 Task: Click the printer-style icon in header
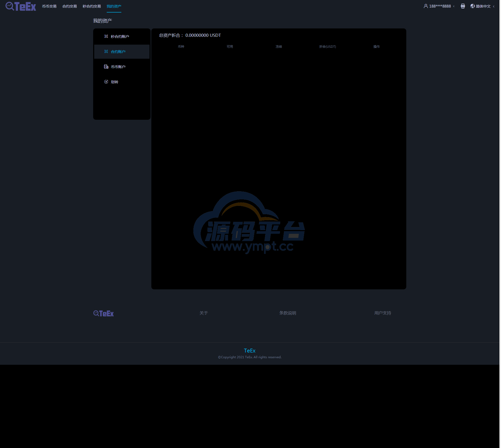463,6
